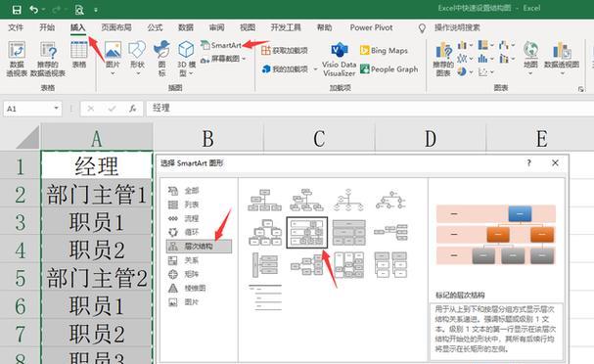Undo the last action
Image resolution: width=594 pixels, height=364 pixels.
pos(33,10)
